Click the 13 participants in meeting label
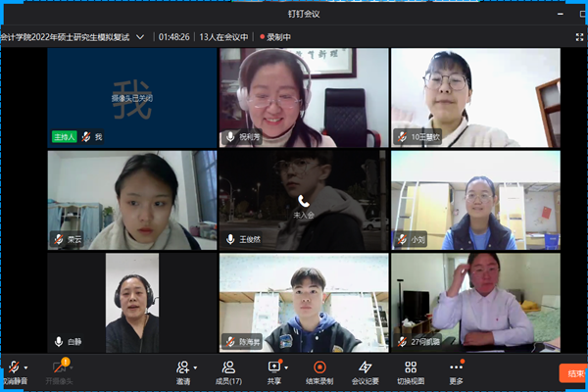Screen dimensions: 588x392 coord(222,37)
